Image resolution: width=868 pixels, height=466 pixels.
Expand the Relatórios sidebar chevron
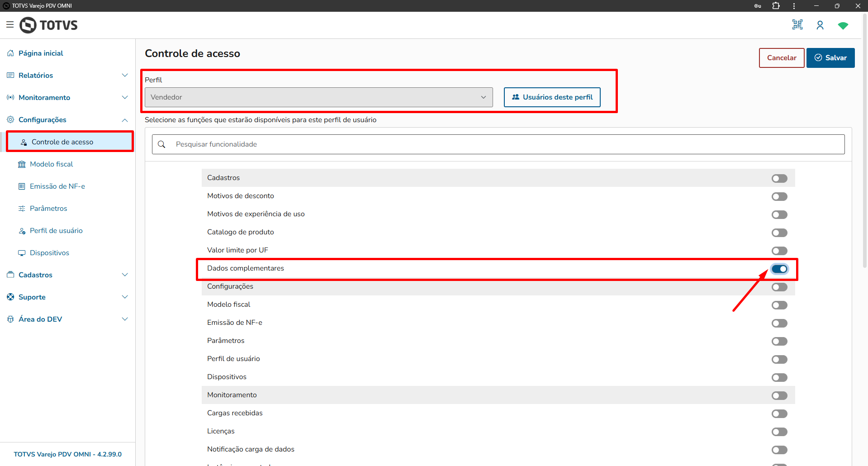125,75
